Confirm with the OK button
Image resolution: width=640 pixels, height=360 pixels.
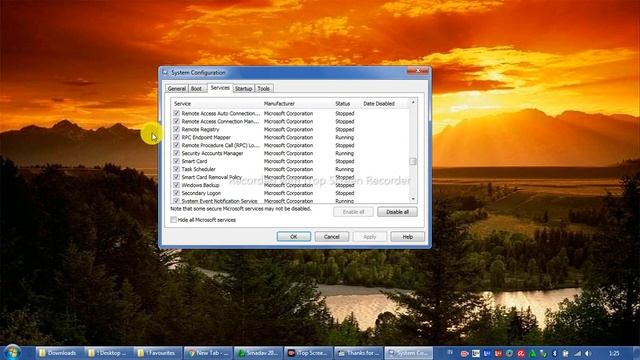point(293,237)
